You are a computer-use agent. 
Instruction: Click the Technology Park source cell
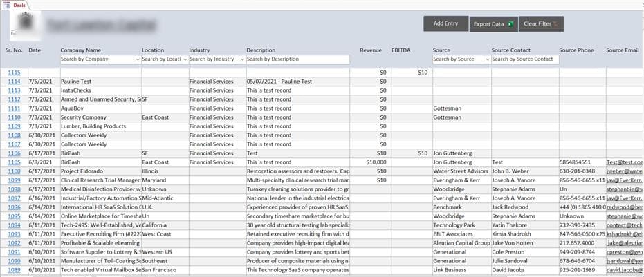point(461,225)
